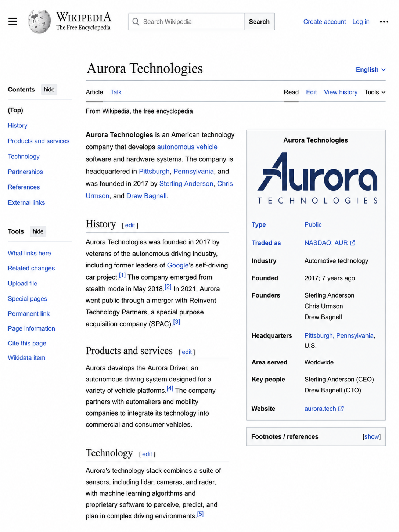Jump to History in contents sidebar

[18, 126]
